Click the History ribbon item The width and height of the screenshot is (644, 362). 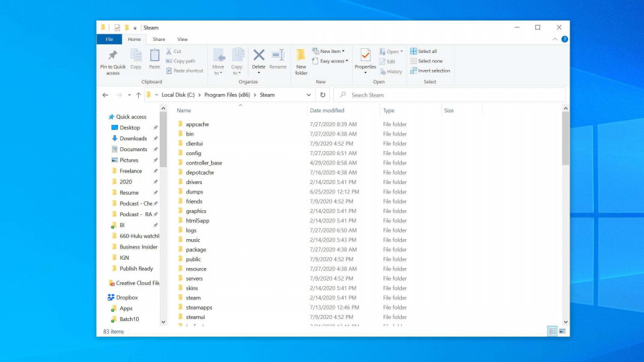[390, 71]
